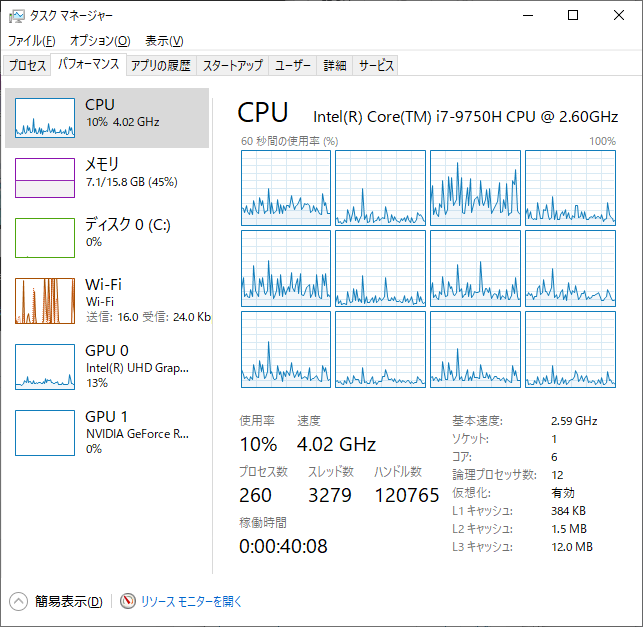Select the CPU 10% 4.02 GHz sidebar entry
This screenshot has height=627, width=643.
(x=107, y=118)
